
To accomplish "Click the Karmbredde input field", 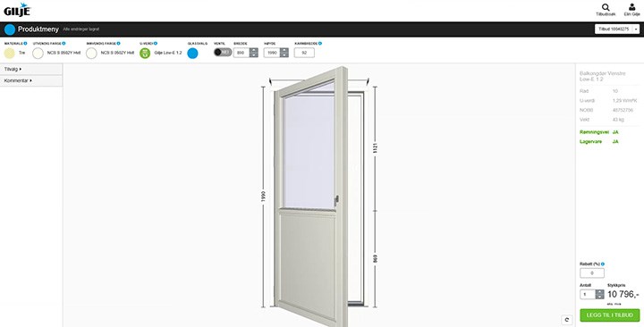I will click(x=304, y=53).
